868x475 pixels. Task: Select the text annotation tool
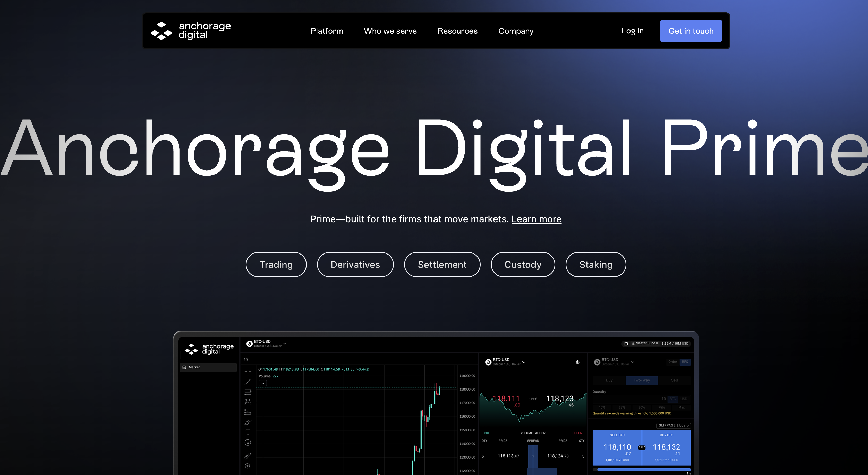click(x=248, y=432)
